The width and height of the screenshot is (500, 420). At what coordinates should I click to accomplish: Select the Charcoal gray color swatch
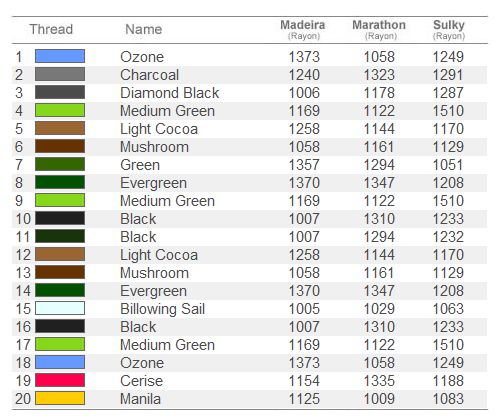[x=60, y=74]
